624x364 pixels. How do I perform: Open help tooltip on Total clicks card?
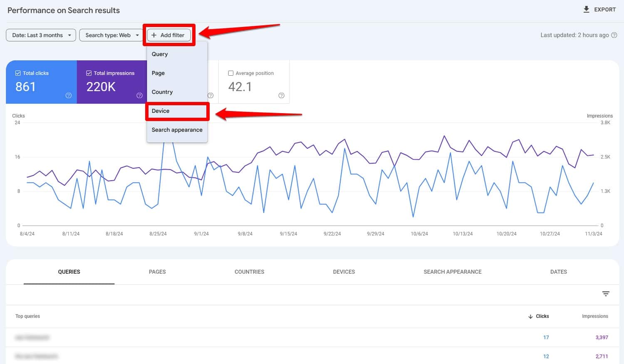(x=69, y=95)
